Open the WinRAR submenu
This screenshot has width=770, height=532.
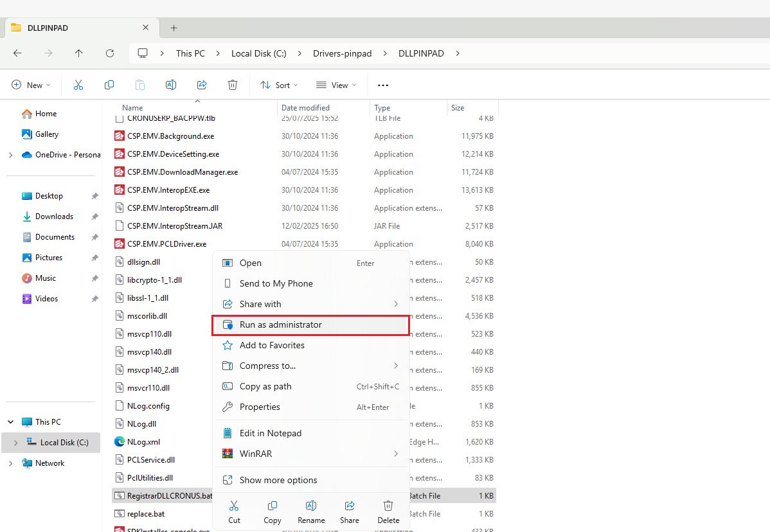[310, 454]
